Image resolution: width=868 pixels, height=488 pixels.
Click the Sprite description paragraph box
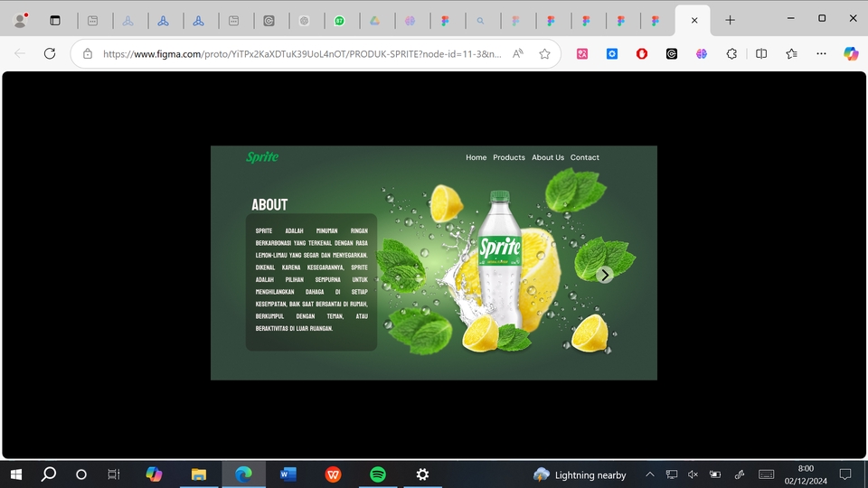click(311, 282)
